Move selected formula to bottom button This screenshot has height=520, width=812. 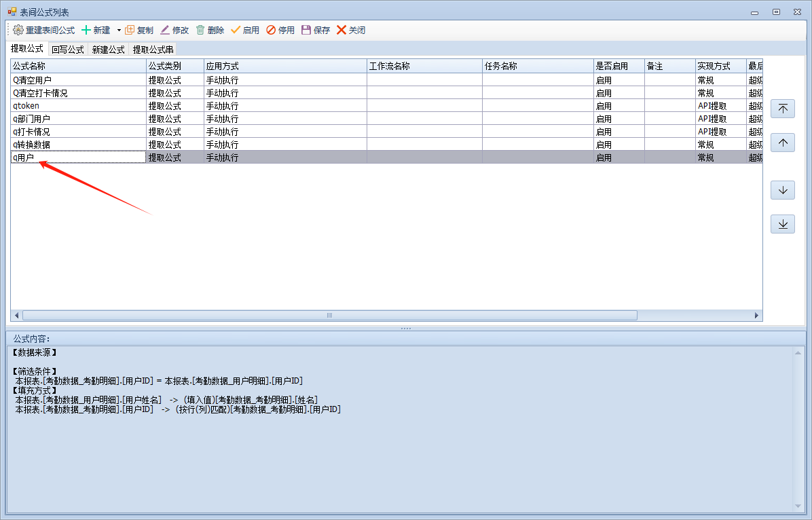click(782, 224)
